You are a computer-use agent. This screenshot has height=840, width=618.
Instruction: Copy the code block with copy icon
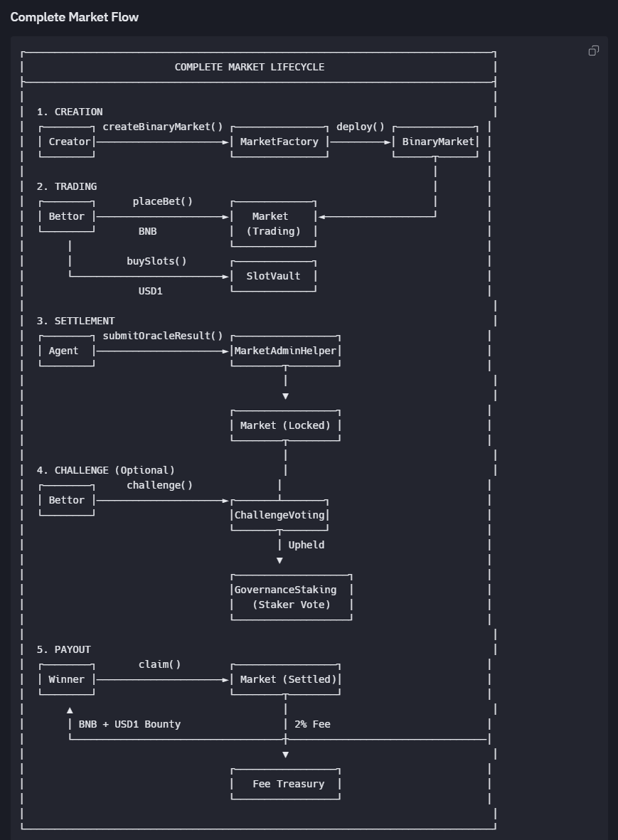(x=593, y=51)
